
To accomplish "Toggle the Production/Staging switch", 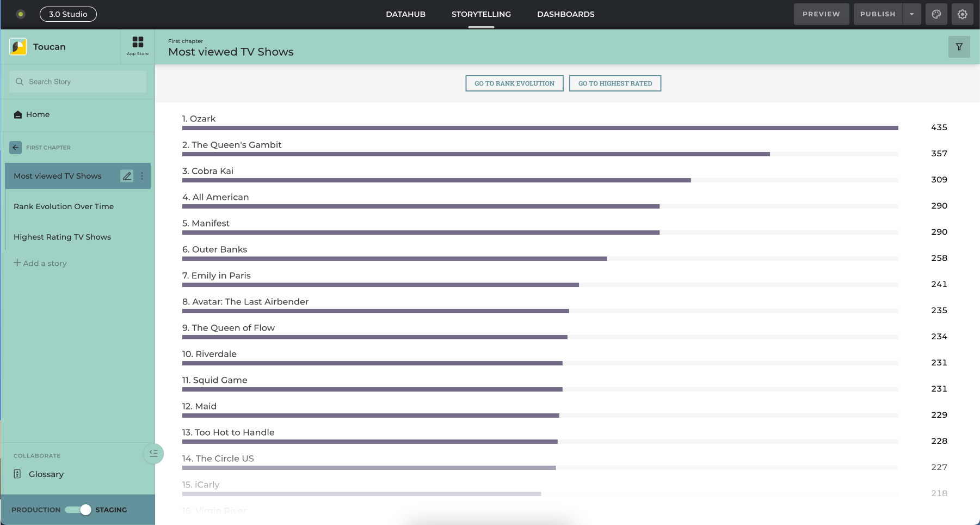I will (78, 510).
